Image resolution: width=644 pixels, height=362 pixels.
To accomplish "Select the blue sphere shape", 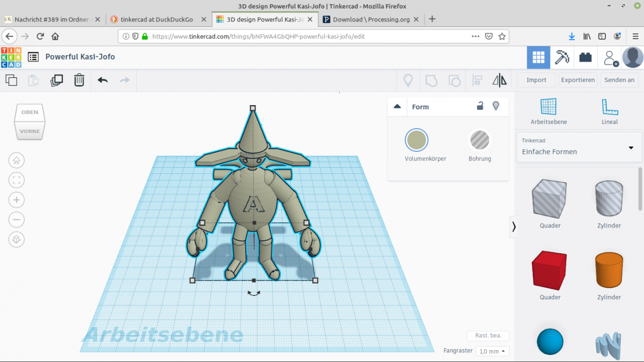I will (550, 342).
